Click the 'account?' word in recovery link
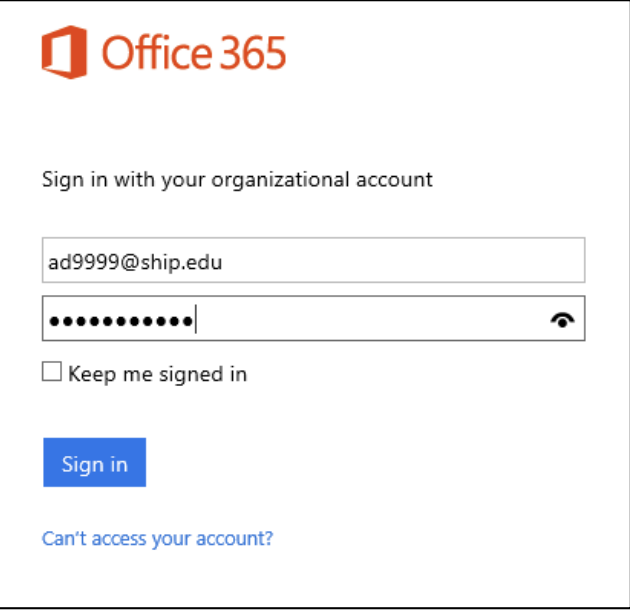This screenshot has height=610, width=630. [x=235, y=538]
